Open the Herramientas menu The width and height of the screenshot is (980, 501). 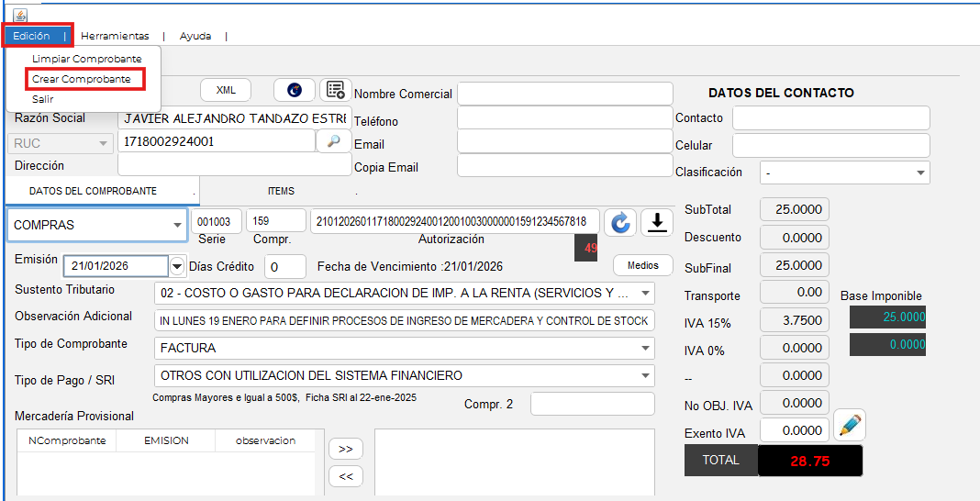(115, 36)
